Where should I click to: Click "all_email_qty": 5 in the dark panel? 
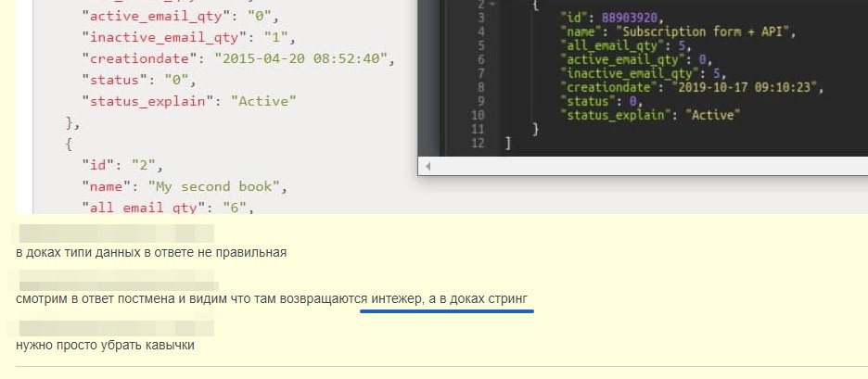point(626,45)
